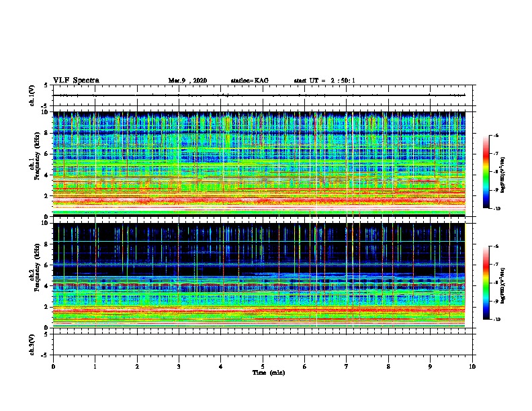
Task: Click the "station=KAG" header label
Action: click(x=250, y=81)
